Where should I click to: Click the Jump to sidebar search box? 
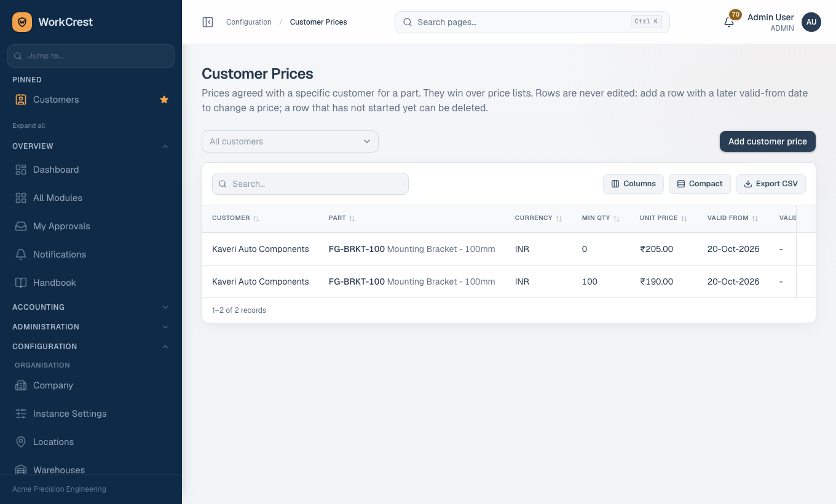click(91, 56)
